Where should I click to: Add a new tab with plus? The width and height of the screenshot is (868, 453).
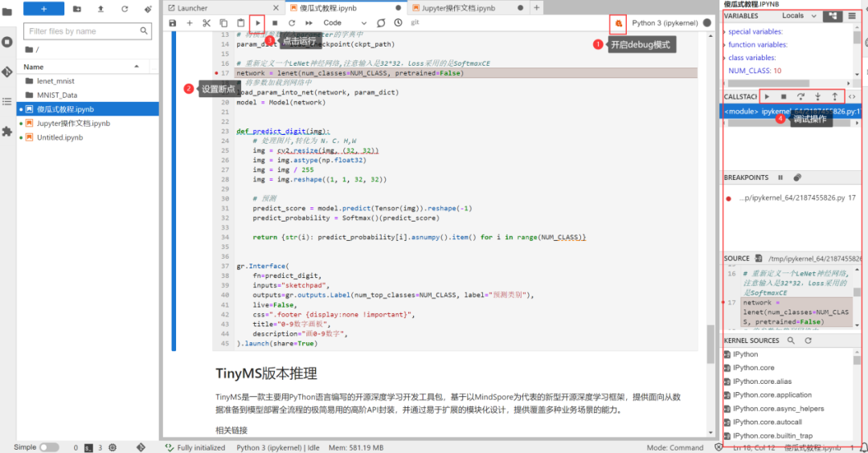(536, 8)
